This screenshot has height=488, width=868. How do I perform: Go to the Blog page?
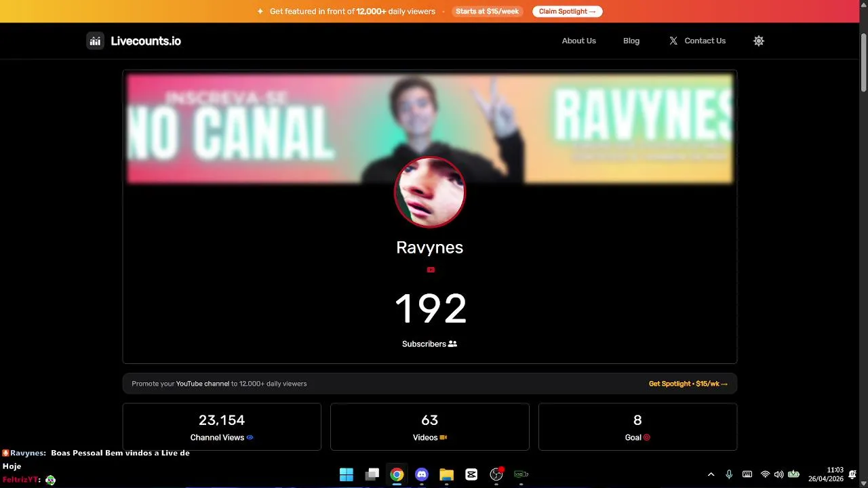[x=631, y=41]
